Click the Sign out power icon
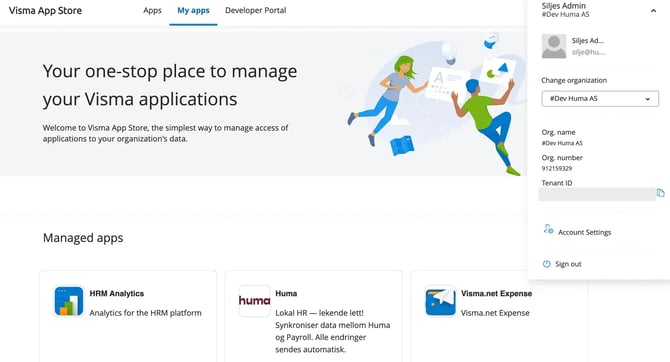Viewport: 670px width, 362px height. (547, 264)
